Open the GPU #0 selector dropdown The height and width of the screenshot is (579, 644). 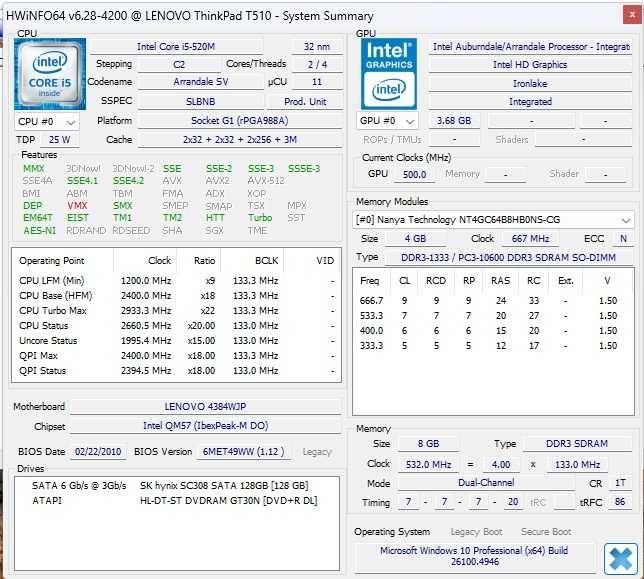[x=387, y=121]
